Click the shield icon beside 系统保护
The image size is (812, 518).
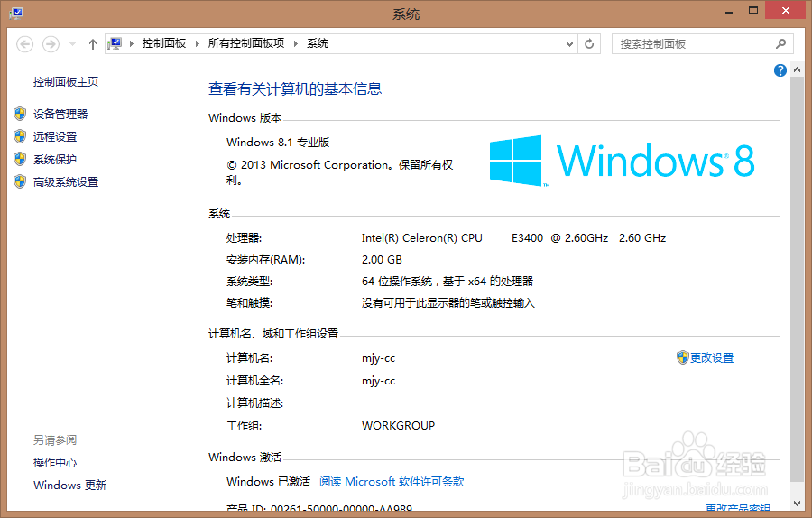(20, 159)
